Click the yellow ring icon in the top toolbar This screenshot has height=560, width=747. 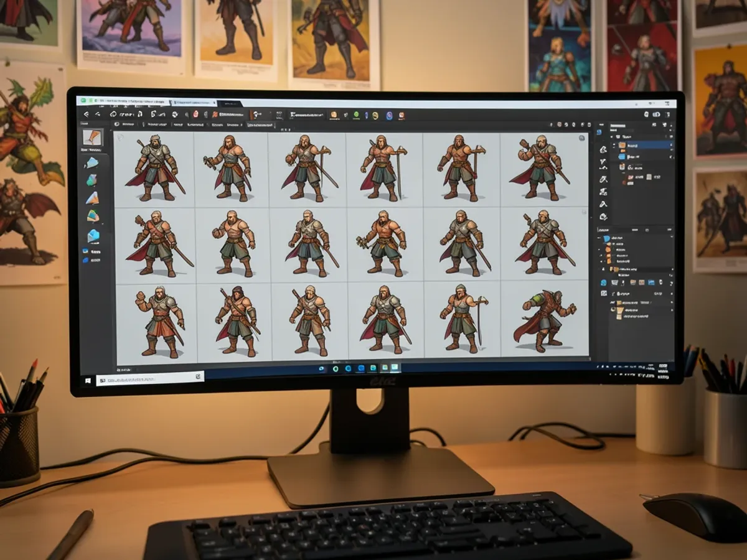[375, 115]
